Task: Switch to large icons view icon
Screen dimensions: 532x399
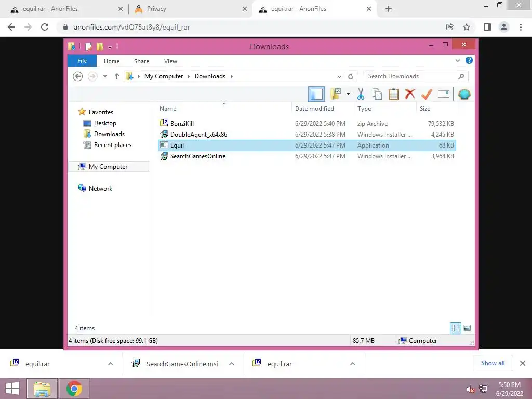Action: pyautogui.click(x=467, y=328)
